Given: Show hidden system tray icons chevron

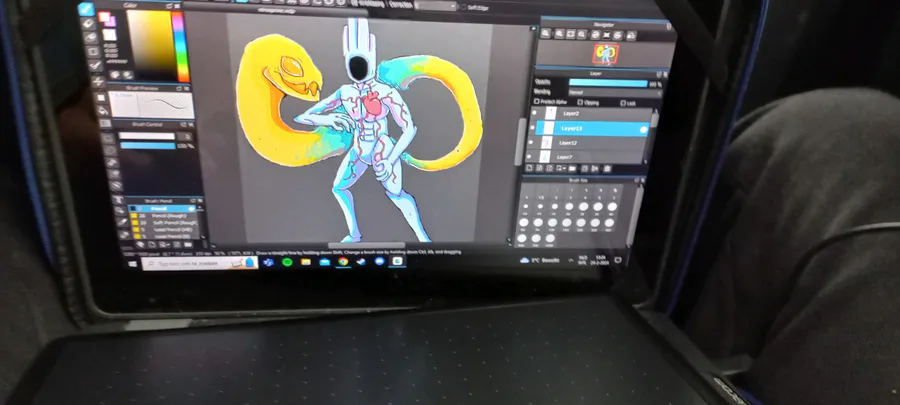Looking at the screenshot, I should (571, 260).
